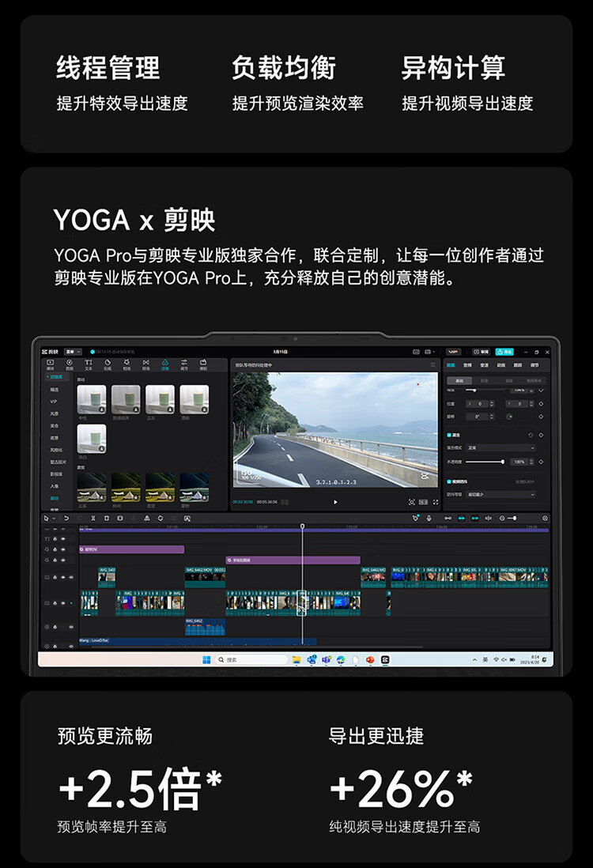Open the 防抖等级 stabilization level dropdown
The image size is (593, 868).
pos(500,494)
